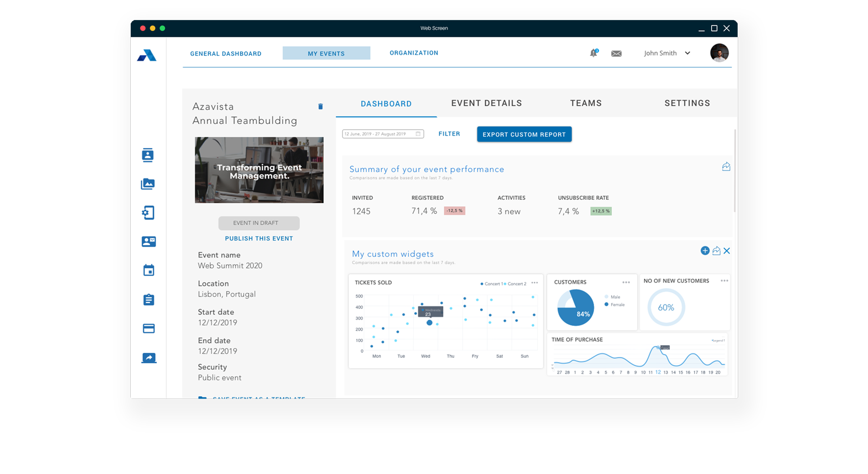Click the highlighted Wednesday data point tooltip
Image resolution: width=868 pixels, height=474 pixels.
431,312
